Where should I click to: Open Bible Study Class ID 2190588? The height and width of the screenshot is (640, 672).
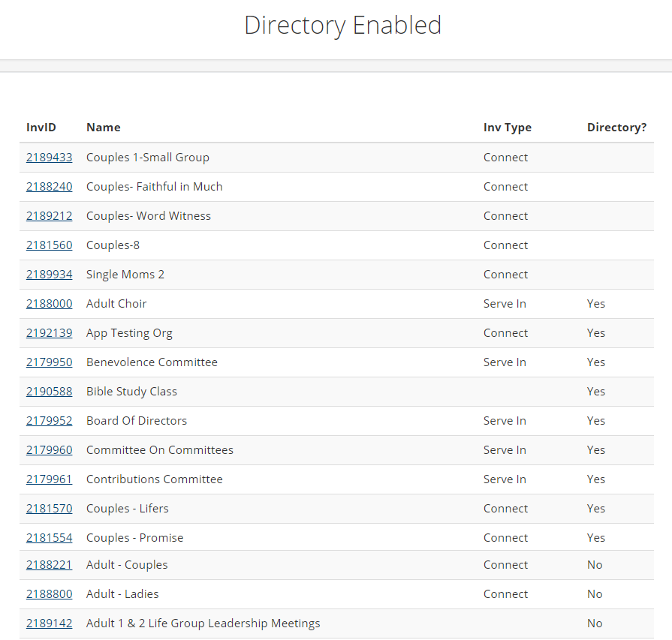coord(50,391)
